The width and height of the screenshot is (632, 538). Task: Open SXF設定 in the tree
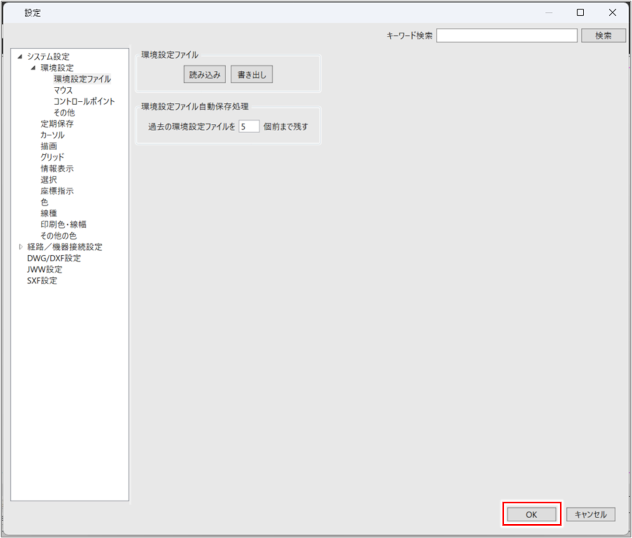(42, 281)
